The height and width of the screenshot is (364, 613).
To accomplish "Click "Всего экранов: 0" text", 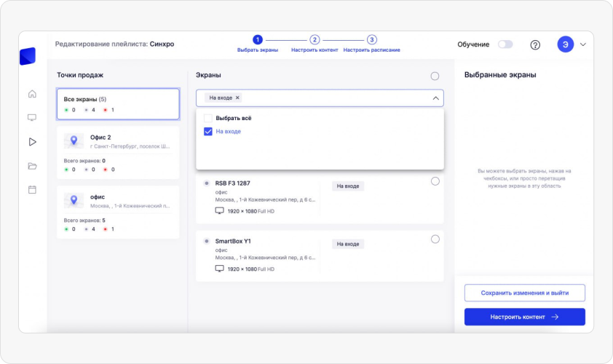I will [84, 161].
